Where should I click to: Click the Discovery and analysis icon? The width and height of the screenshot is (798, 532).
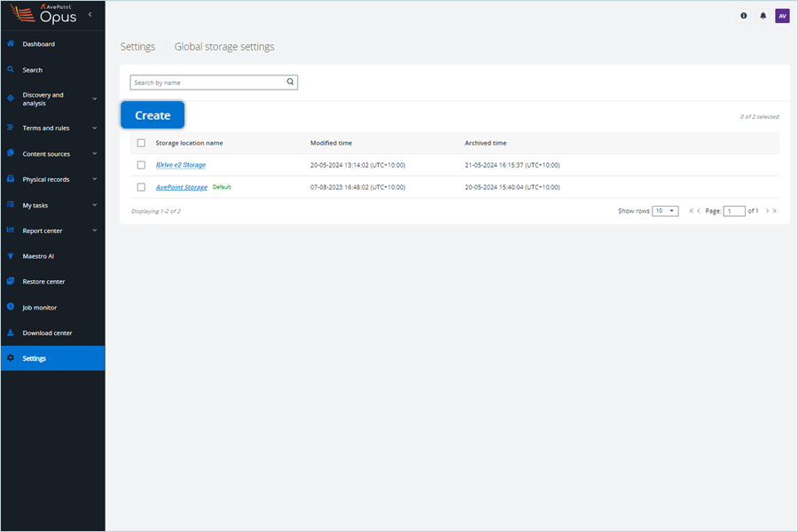point(10,98)
